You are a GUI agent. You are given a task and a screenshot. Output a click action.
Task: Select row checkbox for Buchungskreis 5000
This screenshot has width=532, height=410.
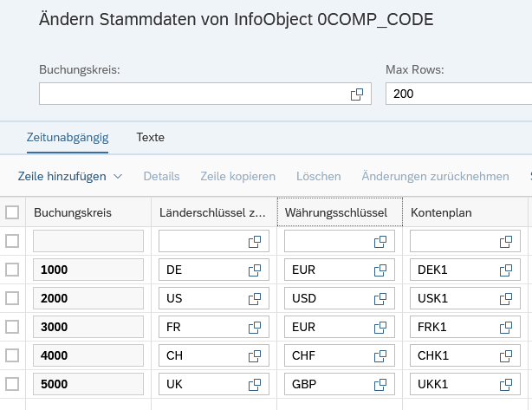(12, 384)
